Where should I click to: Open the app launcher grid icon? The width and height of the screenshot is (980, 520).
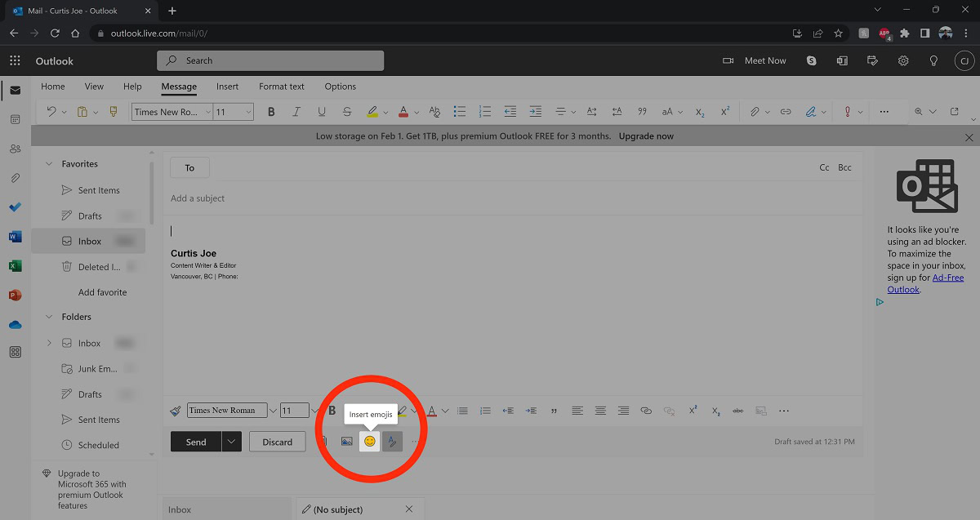tap(15, 60)
